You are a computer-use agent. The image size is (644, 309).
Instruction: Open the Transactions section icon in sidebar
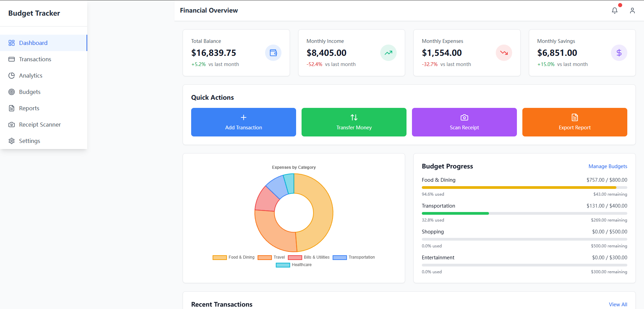(12, 59)
